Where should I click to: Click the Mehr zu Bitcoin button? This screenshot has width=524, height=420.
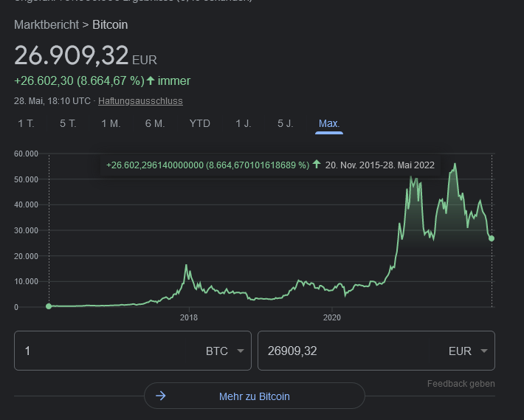click(x=255, y=396)
